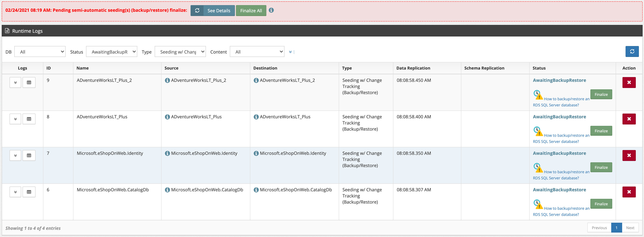Expand logs for row ID 9
This screenshot has height=237, width=644.
[15, 82]
